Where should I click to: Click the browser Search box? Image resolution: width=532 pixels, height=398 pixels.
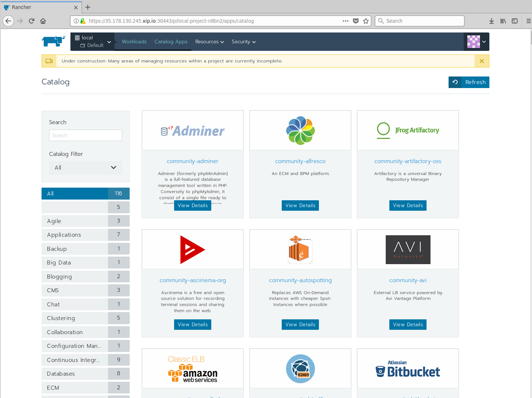pos(420,21)
